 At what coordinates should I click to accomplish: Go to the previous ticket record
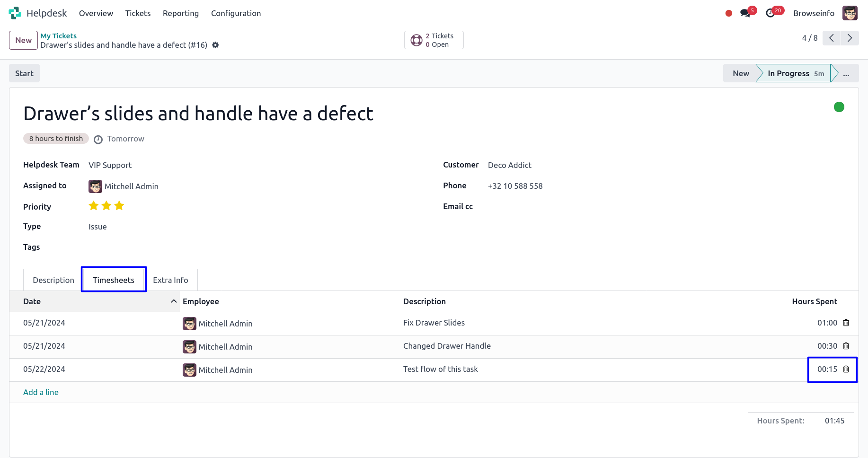point(832,38)
